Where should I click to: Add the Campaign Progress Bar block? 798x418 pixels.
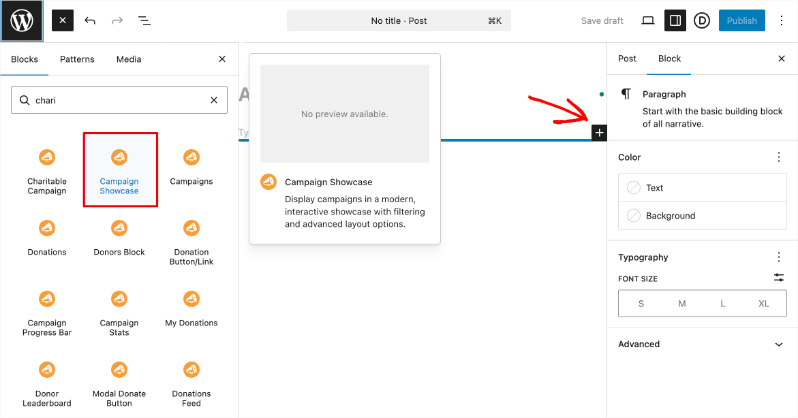click(47, 313)
